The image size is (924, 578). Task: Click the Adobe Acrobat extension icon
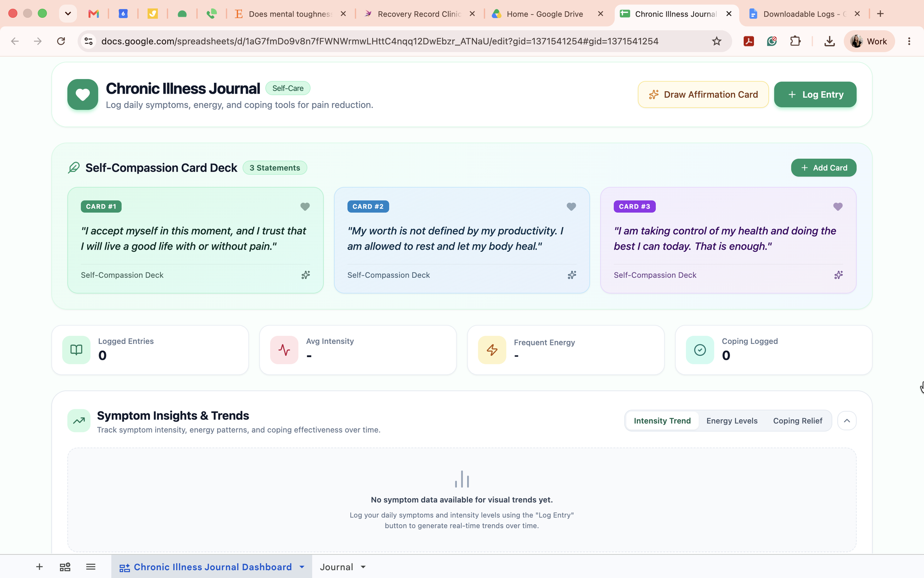click(749, 41)
